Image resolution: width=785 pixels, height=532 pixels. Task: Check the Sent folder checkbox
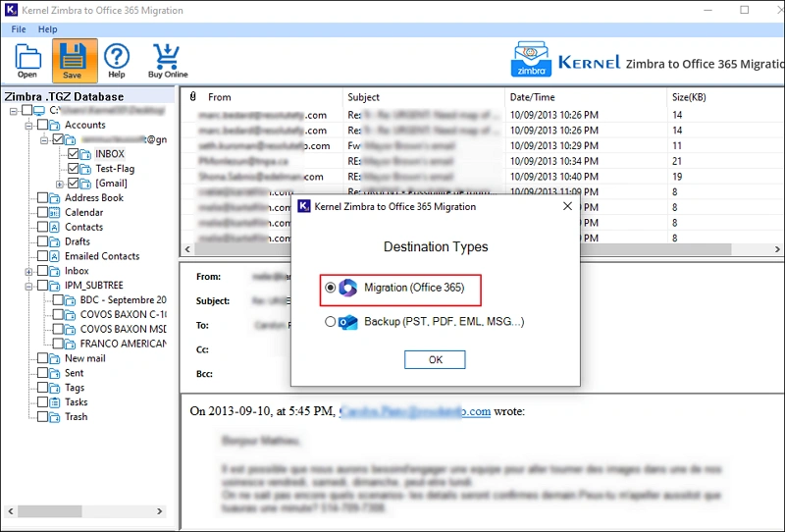pyautogui.click(x=42, y=373)
